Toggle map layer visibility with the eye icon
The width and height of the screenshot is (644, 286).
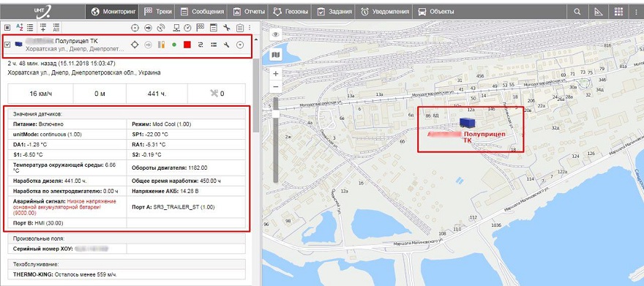tap(276, 35)
